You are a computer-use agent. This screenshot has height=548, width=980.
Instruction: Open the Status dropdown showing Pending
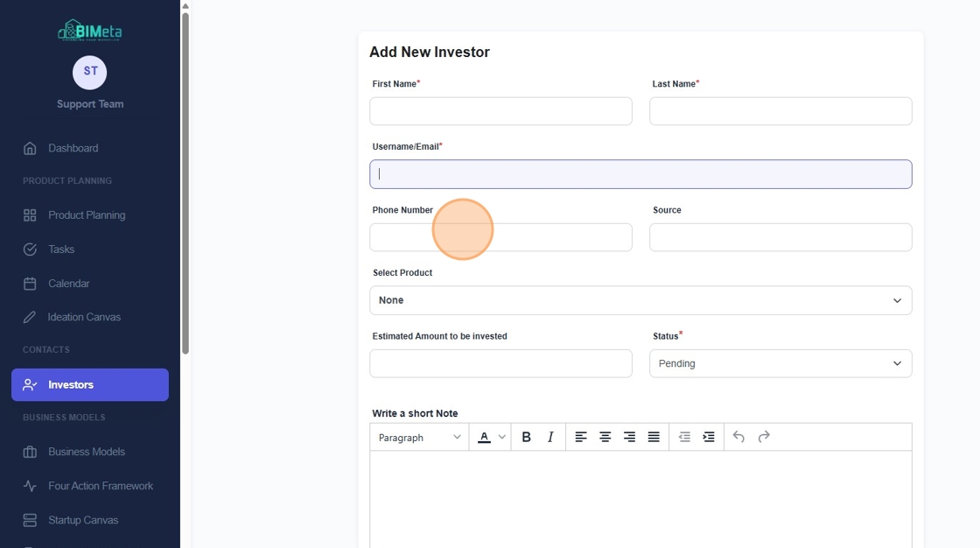[780, 363]
